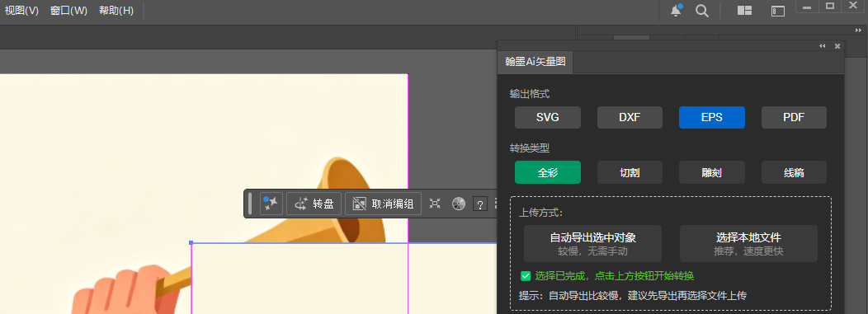Click 选择本地文件 upload button
This screenshot has height=314, width=868.
[748, 243]
